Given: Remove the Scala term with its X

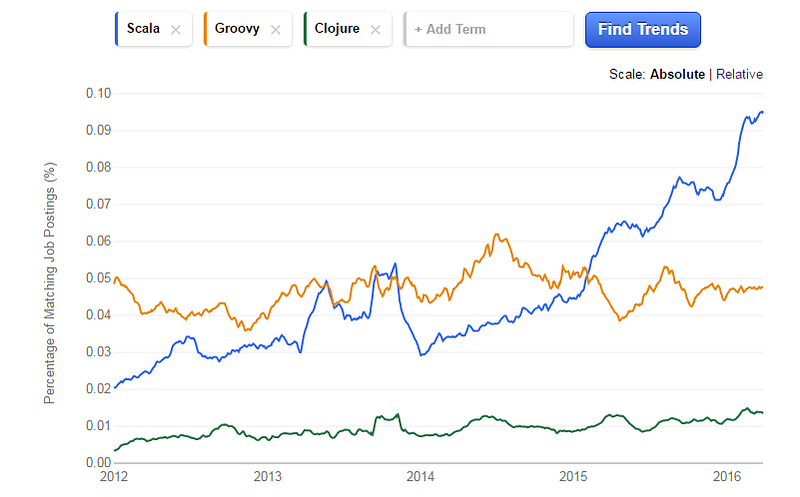Looking at the screenshot, I should click(176, 30).
